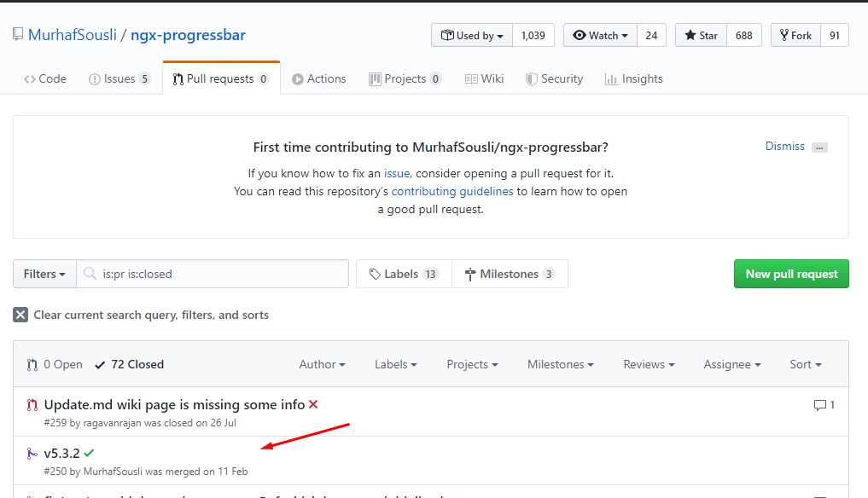This screenshot has height=498, width=868.
Task: Open the ngx-progressbar repository link
Action: 189,35
